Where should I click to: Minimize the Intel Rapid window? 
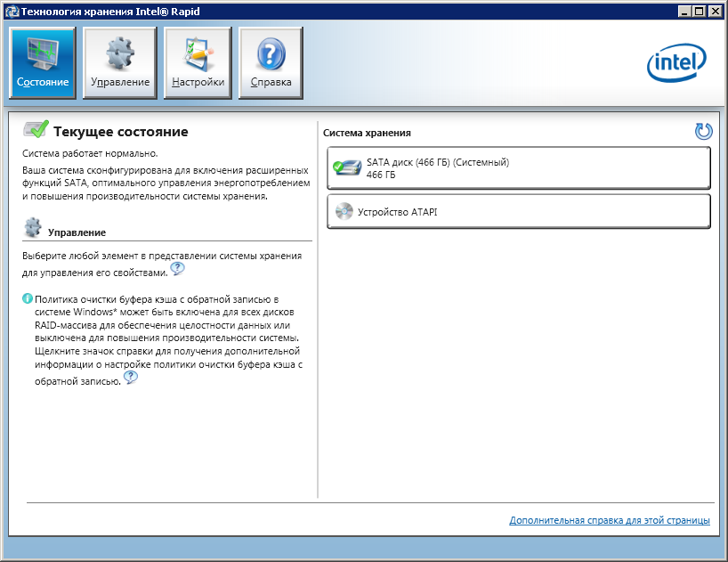pos(684,12)
